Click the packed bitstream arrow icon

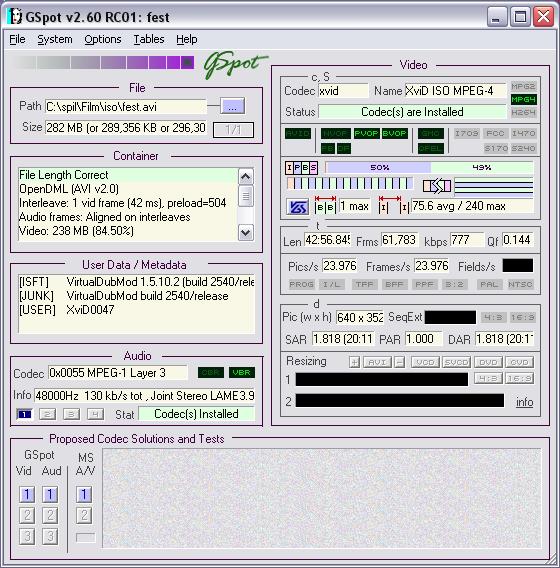[x=437, y=186]
